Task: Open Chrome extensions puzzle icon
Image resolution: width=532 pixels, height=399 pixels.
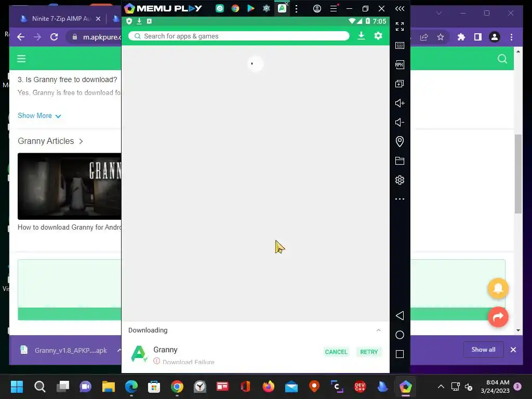Action: coord(461,37)
